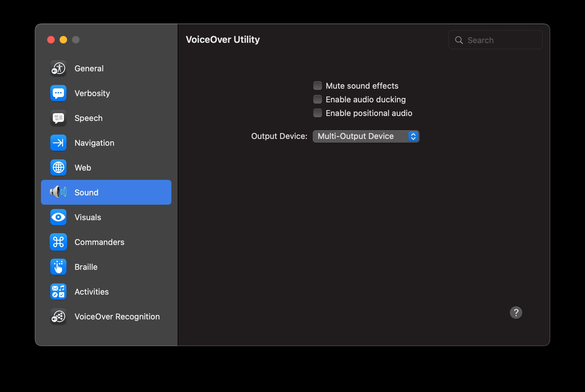Click the Help question mark button
Viewport: 585px width, 392px height.
pos(516,312)
